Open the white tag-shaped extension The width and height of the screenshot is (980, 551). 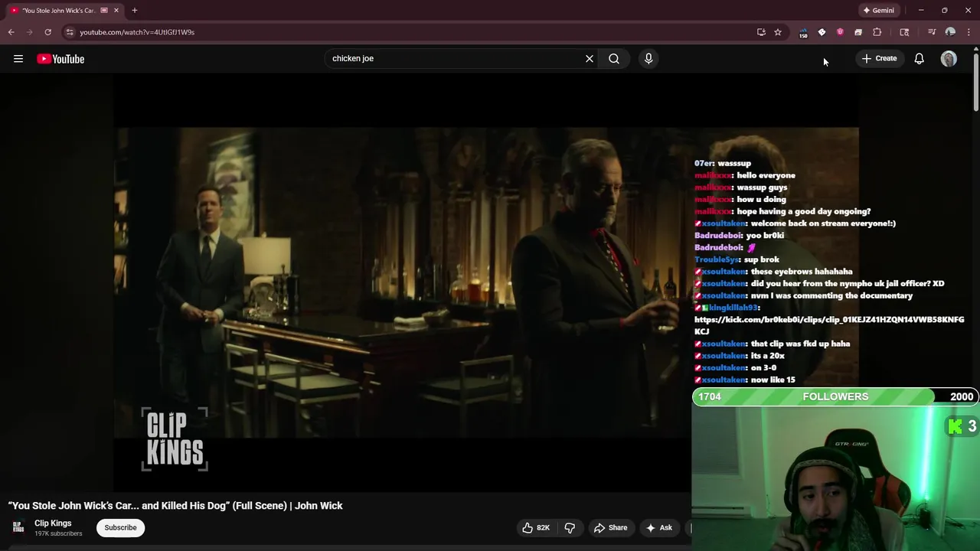(822, 32)
